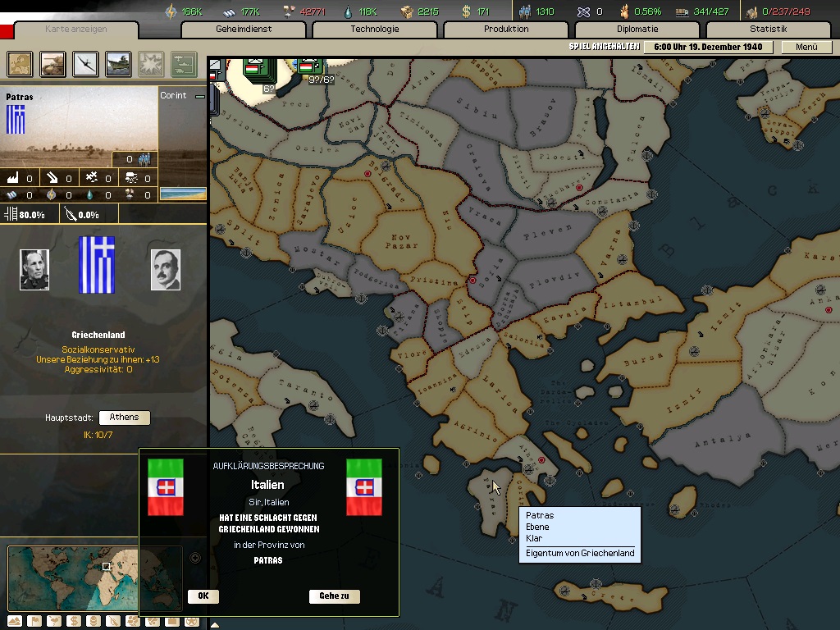The width and height of the screenshot is (840, 630).
Task: Select the supply map mode coin-stack icon
Action: tap(93, 621)
